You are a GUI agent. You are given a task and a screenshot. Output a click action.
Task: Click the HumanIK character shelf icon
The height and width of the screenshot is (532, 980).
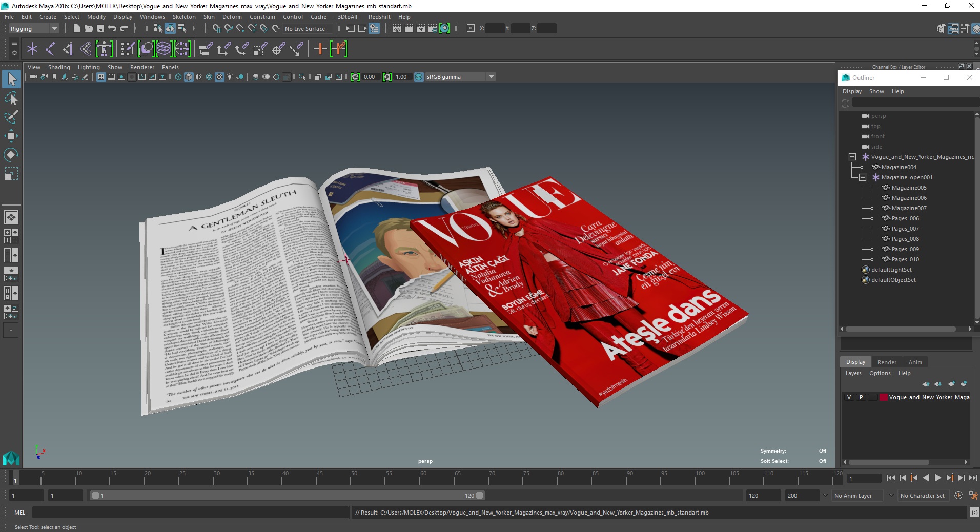coord(104,49)
